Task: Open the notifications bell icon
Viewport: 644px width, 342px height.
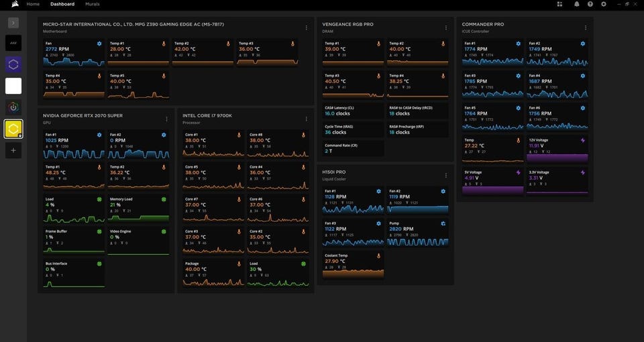Action: click(x=576, y=4)
